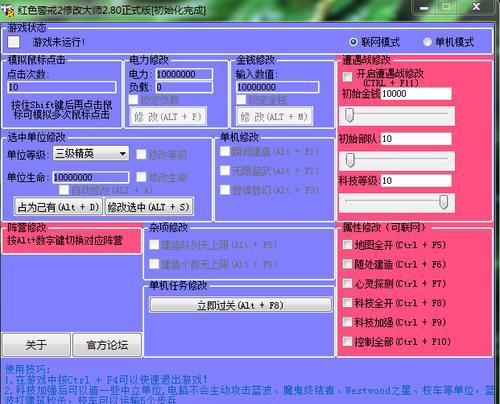Enable 随处建造 (Ctrl + F6)
Image resolution: width=500 pixels, height=404 pixels.
(348, 264)
